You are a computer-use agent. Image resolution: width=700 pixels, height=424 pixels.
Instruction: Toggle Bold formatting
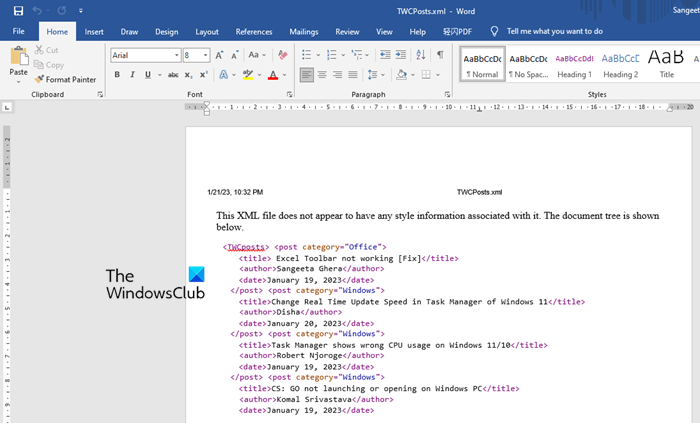[117, 75]
